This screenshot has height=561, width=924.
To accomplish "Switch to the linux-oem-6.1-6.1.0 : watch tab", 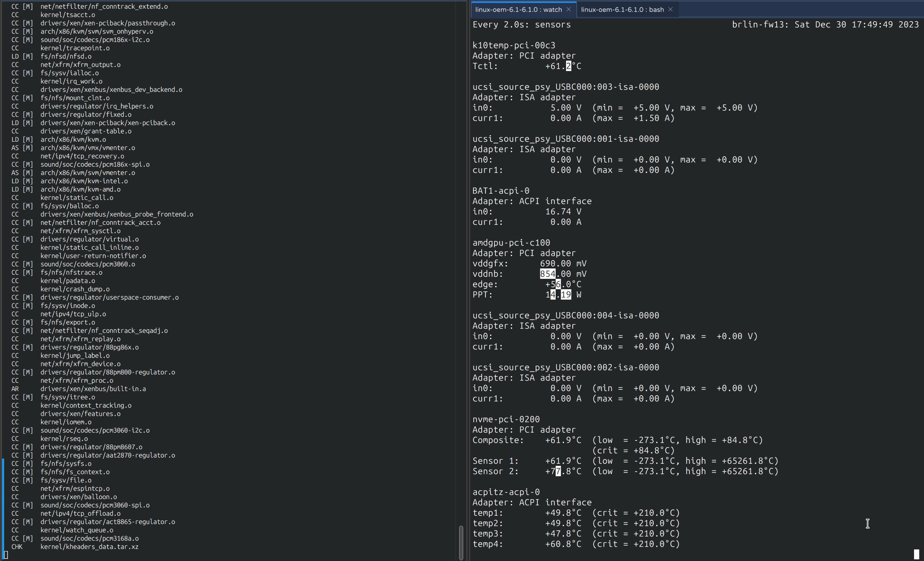I will click(518, 10).
